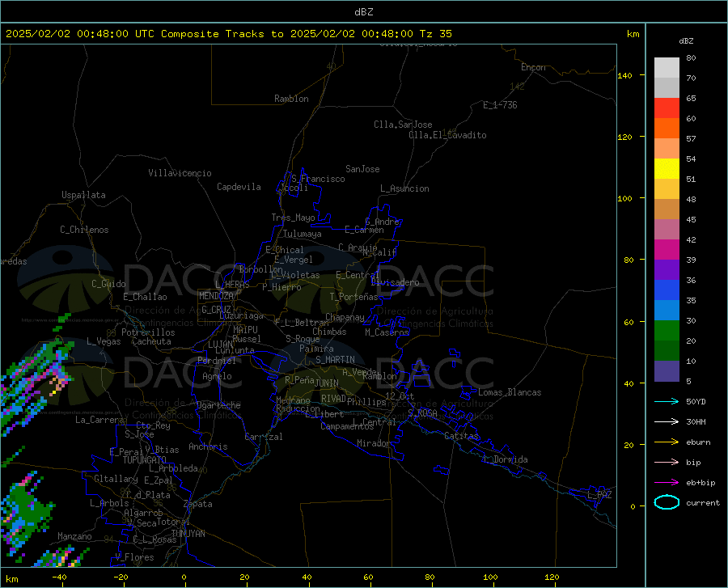The height and width of the screenshot is (588, 728).
Task: Click the S_ROSA map label
Action: coord(422,412)
